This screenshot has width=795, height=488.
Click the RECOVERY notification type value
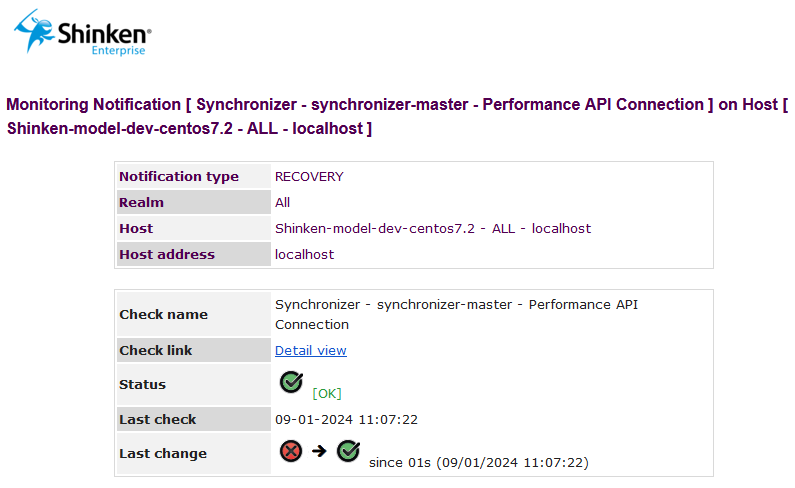309,176
